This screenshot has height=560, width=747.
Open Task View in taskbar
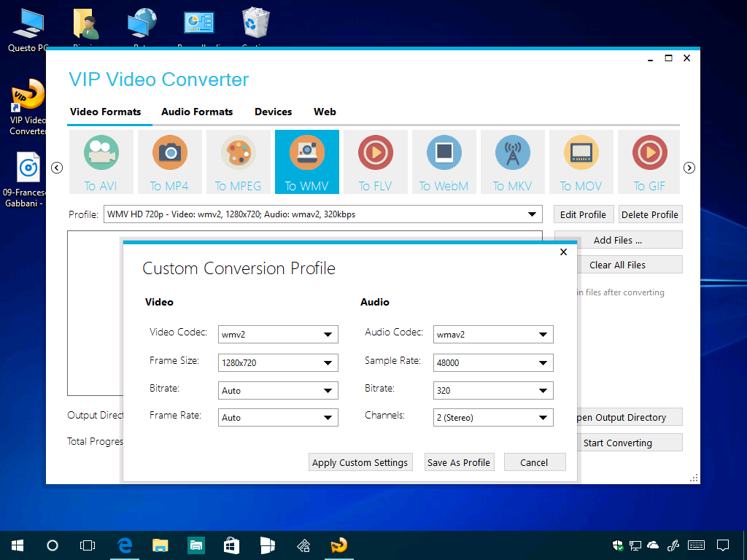(88, 545)
